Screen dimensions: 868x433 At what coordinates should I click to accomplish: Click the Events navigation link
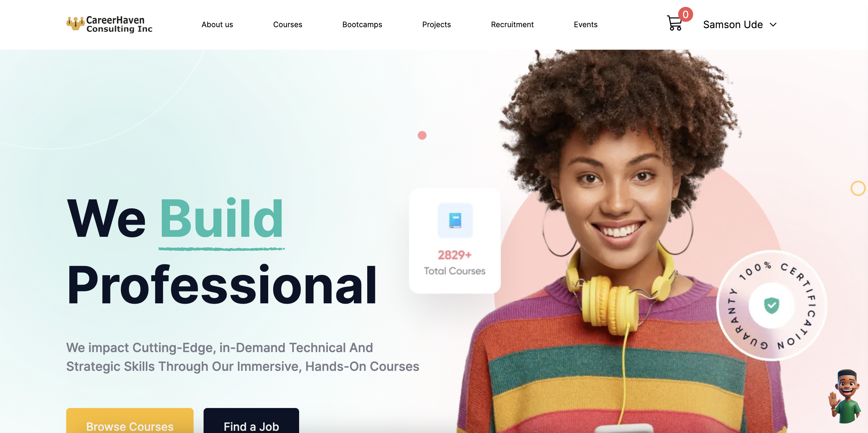[x=586, y=24]
